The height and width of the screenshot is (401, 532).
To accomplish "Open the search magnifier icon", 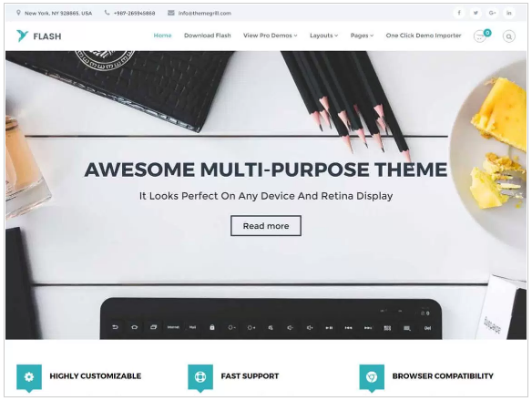I will click(x=508, y=36).
